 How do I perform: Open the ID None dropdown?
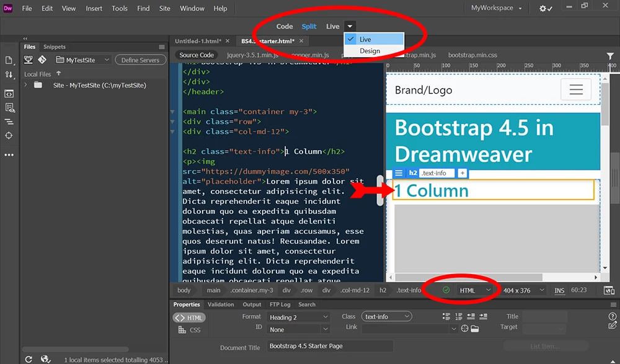coord(298,329)
